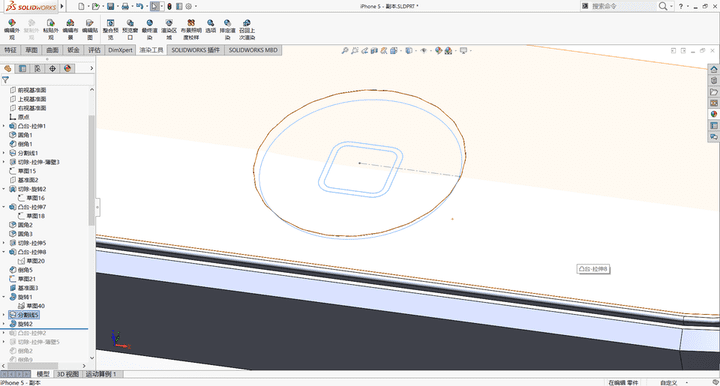Screen dimensions: 720x386
Task: Click the search magnifier icon in the title bar
Action: click(x=663, y=6)
